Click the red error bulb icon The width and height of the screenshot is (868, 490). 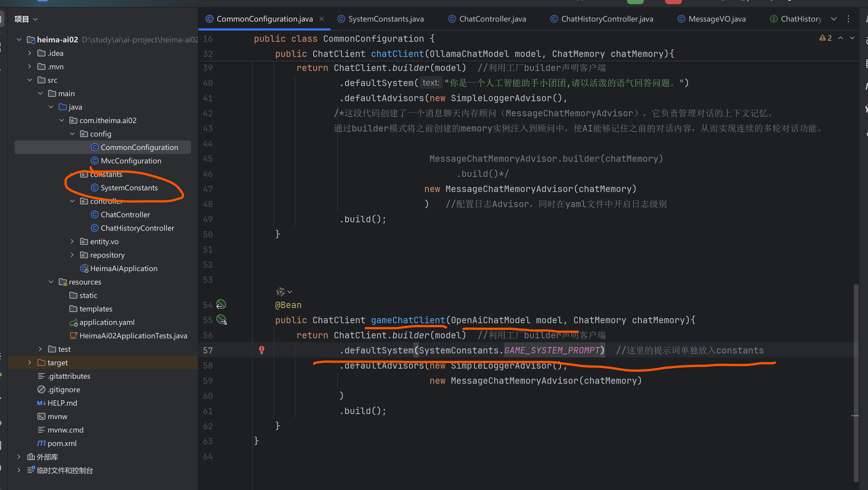click(261, 350)
